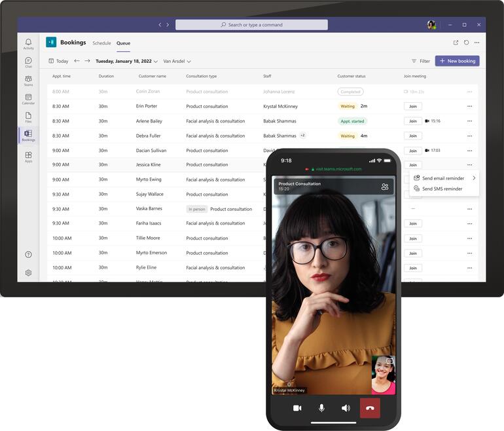
Task: Click New booking button
Action: coord(457,61)
